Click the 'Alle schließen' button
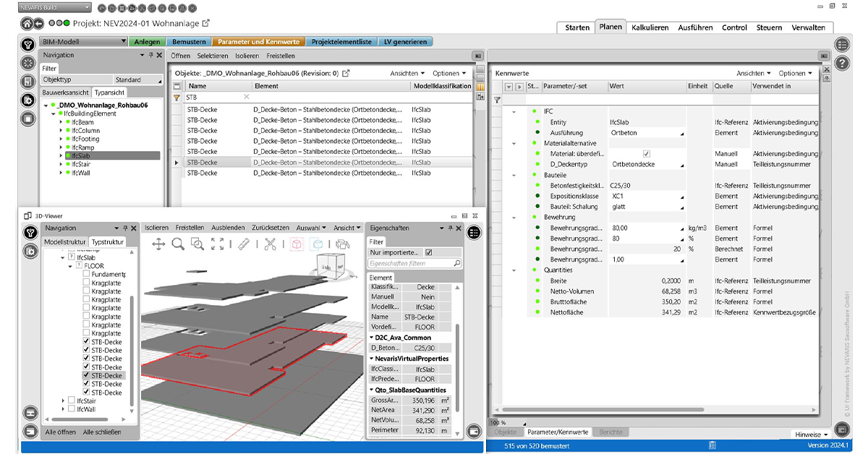The height and width of the screenshot is (454, 868). [x=102, y=432]
